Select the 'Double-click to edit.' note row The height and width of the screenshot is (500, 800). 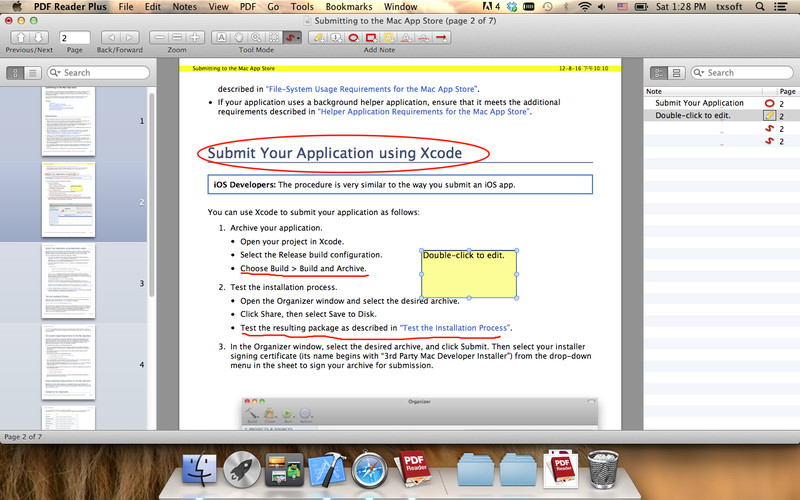coord(721,116)
